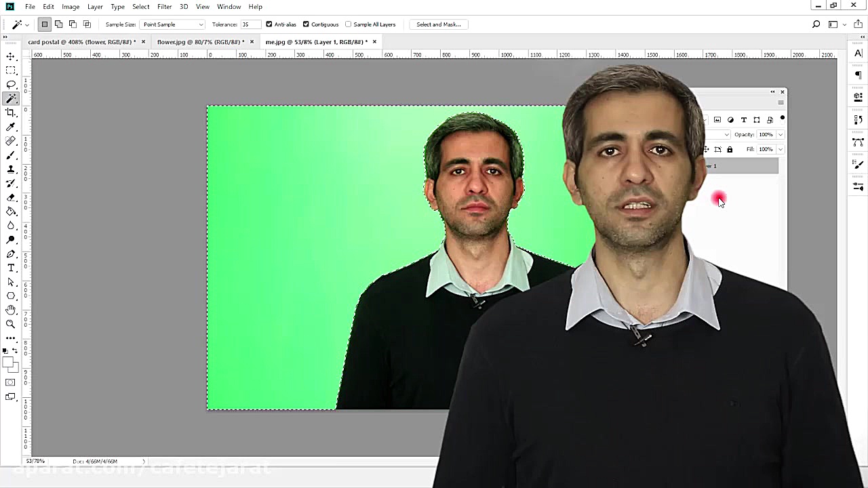The image size is (868, 488).
Task: Select the Hand tool
Action: tap(11, 310)
